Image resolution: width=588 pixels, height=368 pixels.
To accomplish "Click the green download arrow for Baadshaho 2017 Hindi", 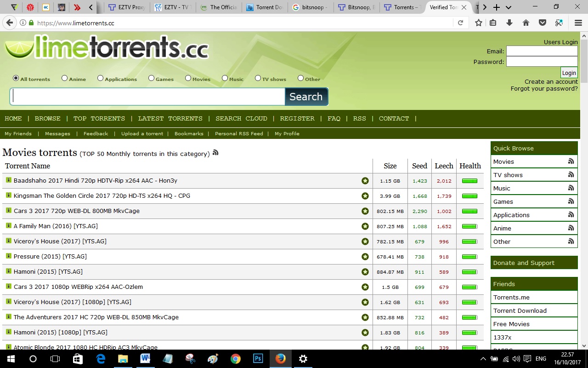I will [8, 180].
